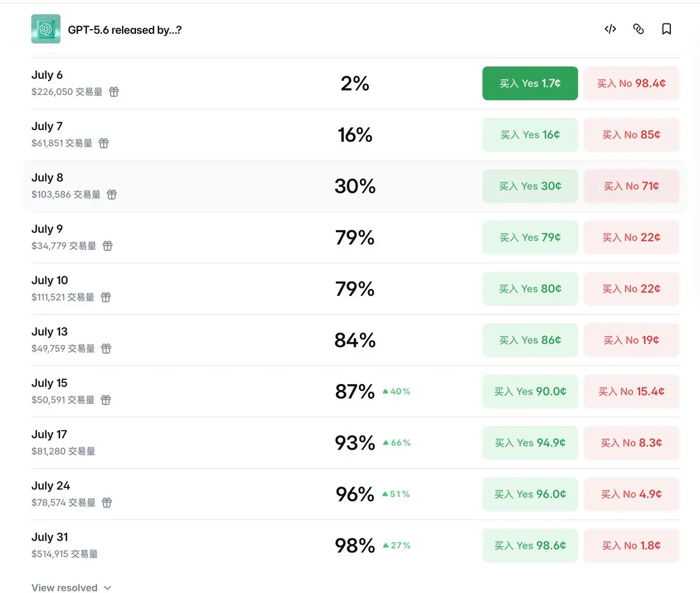The width and height of the screenshot is (700, 593).
Task: Click the gift icon on July 10 row
Action: point(106,297)
